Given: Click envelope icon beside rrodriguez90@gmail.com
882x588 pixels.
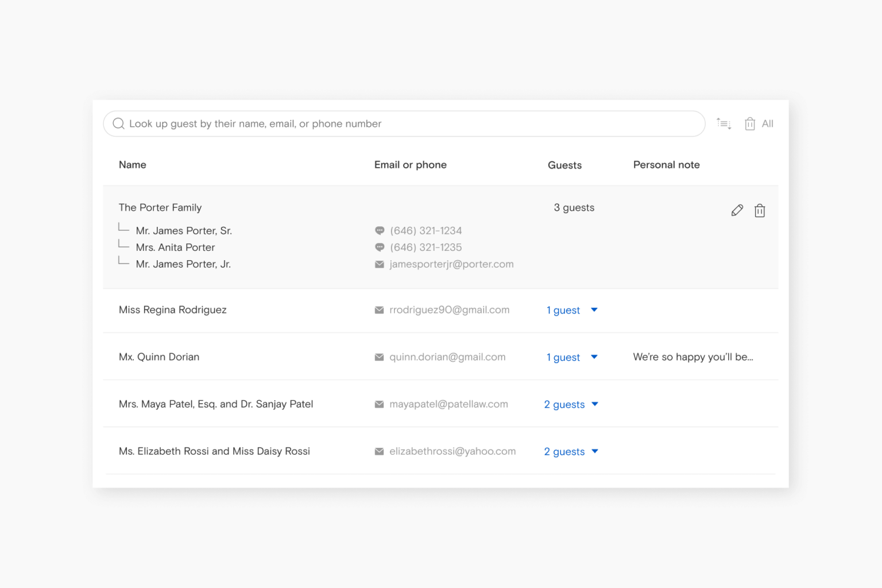Looking at the screenshot, I should click(x=380, y=310).
